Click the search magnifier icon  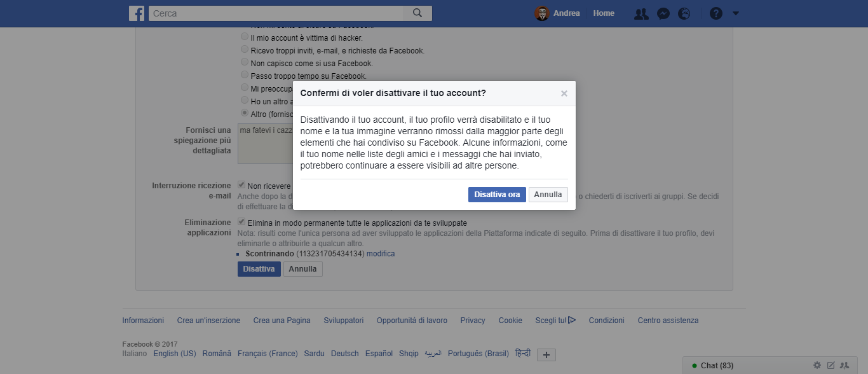point(417,13)
